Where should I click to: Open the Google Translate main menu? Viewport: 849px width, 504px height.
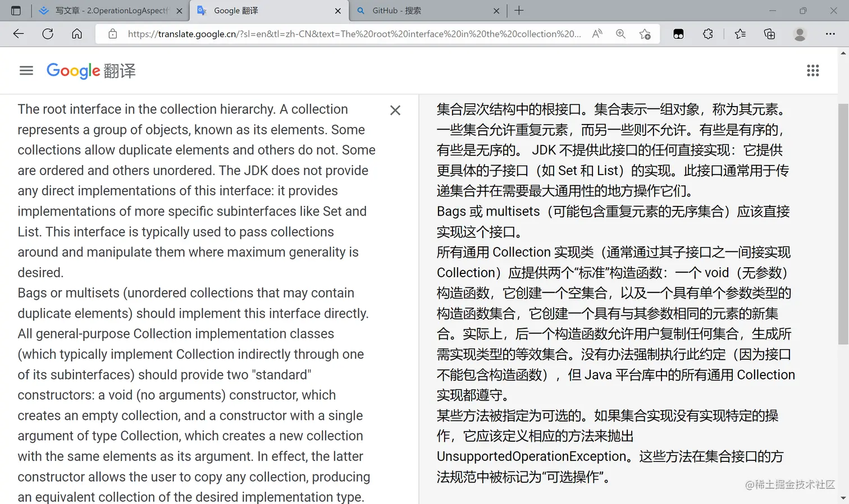click(26, 70)
